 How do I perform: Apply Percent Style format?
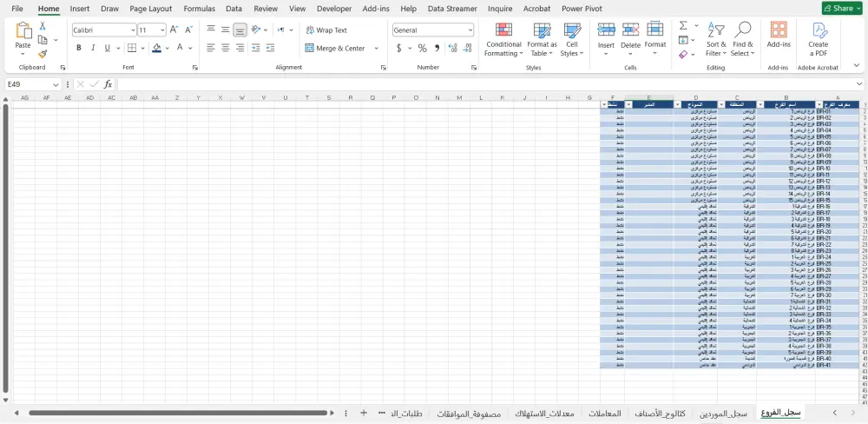pyautogui.click(x=423, y=48)
